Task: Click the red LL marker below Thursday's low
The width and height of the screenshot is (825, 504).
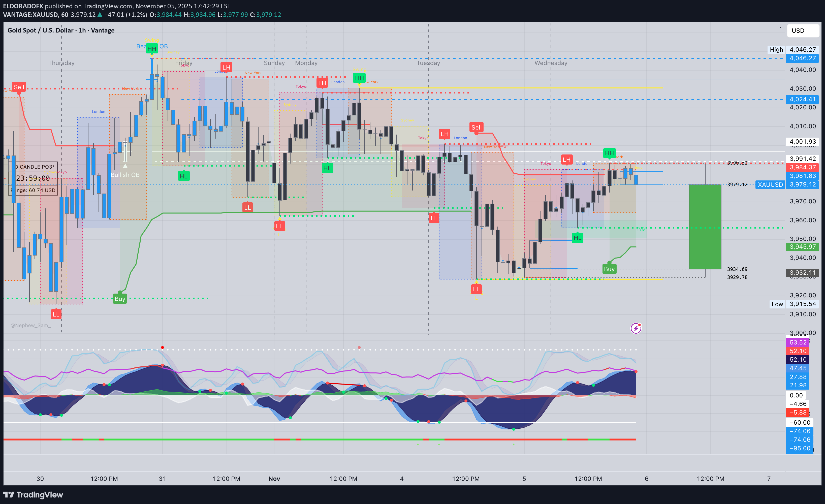Action: coord(56,314)
